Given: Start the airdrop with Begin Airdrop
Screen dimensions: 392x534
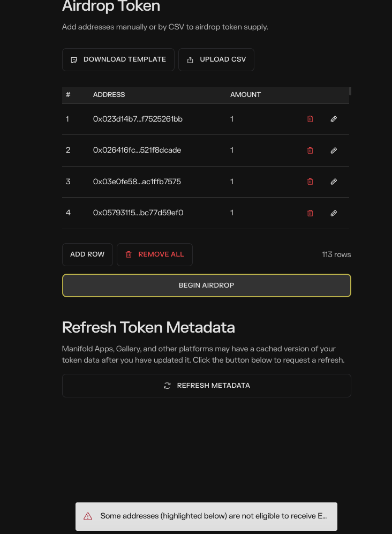Looking at the screenshot, I should [x=207, y=285].
